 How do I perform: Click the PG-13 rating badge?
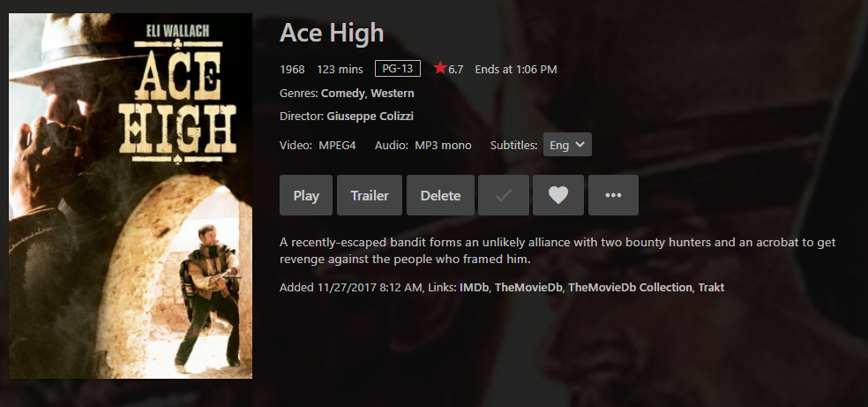[398, 69]
